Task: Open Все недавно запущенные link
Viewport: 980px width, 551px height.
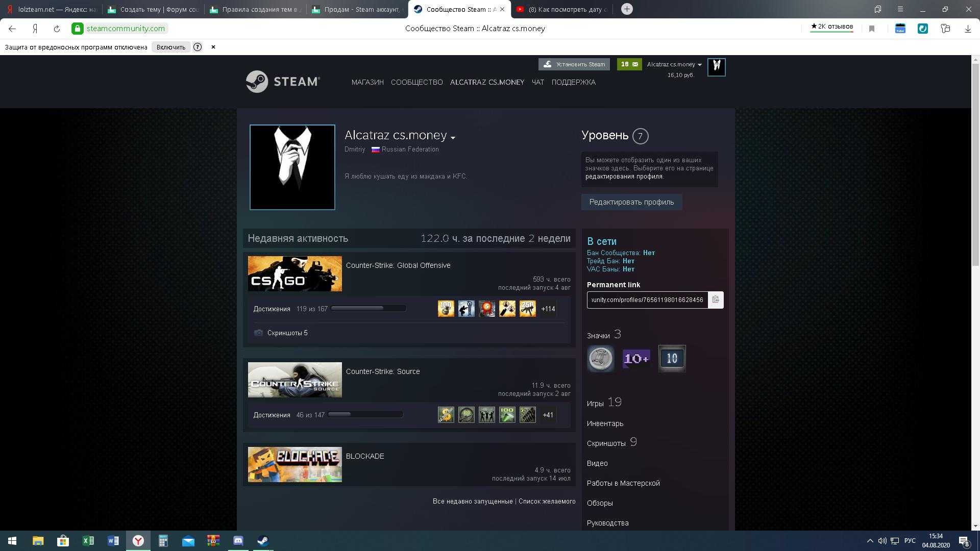Action: coord(473,502)
